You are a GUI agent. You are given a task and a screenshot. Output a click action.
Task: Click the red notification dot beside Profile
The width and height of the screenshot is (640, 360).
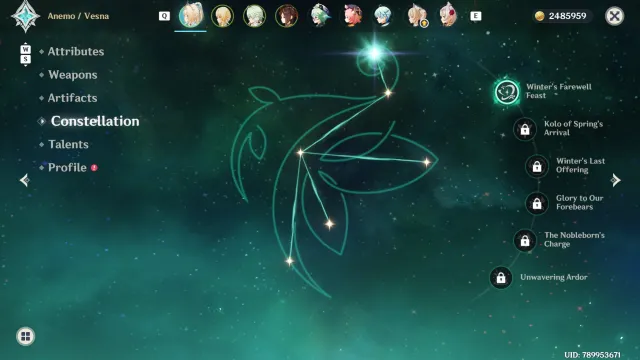coord(94,168)
